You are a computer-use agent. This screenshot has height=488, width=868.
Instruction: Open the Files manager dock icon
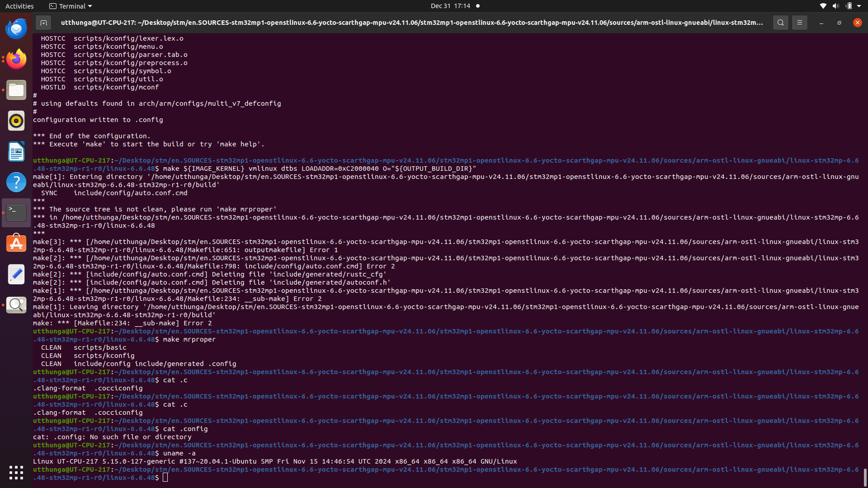point(16,90)
